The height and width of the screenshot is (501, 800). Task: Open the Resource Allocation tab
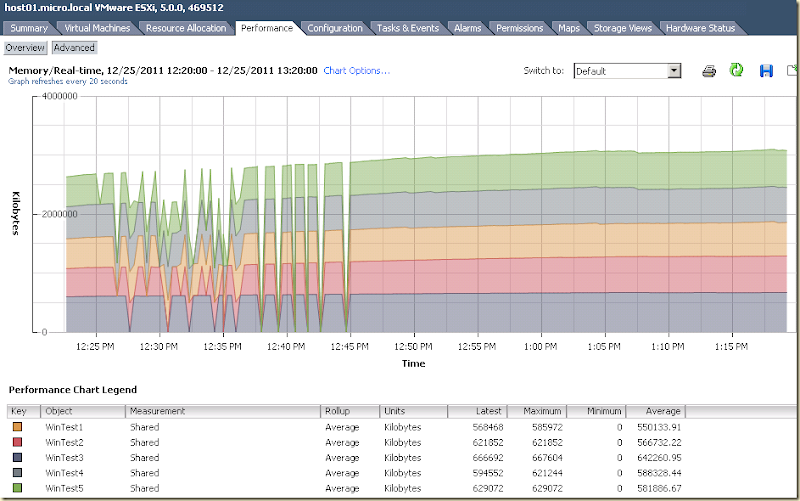pos(186,28)
